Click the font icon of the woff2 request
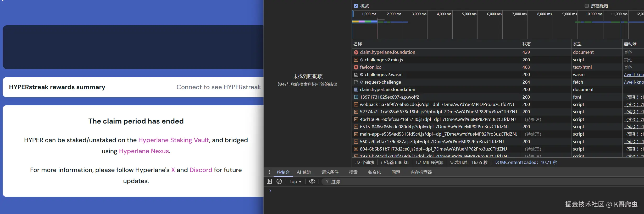This screenshot has width=644, height=214. (356, 97)
